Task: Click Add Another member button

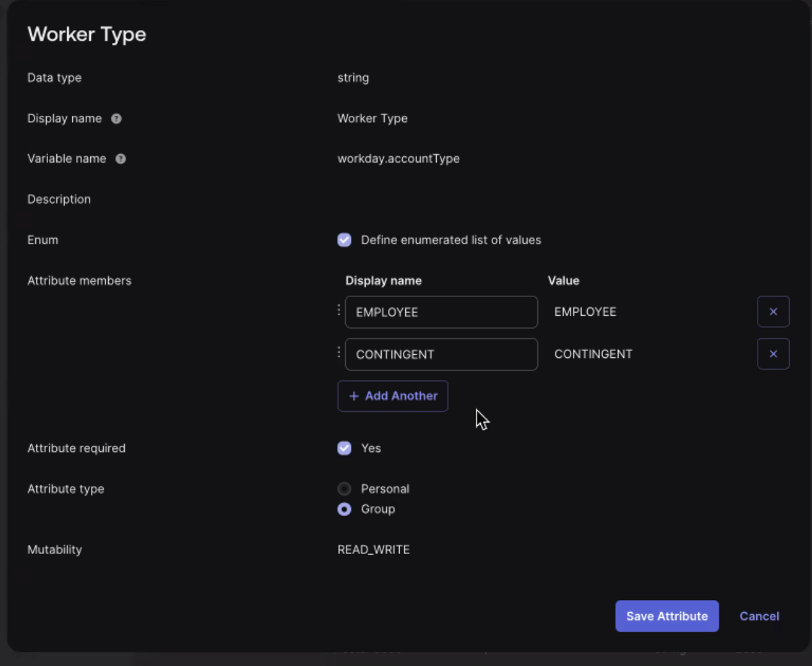Action: click(393, 396)
